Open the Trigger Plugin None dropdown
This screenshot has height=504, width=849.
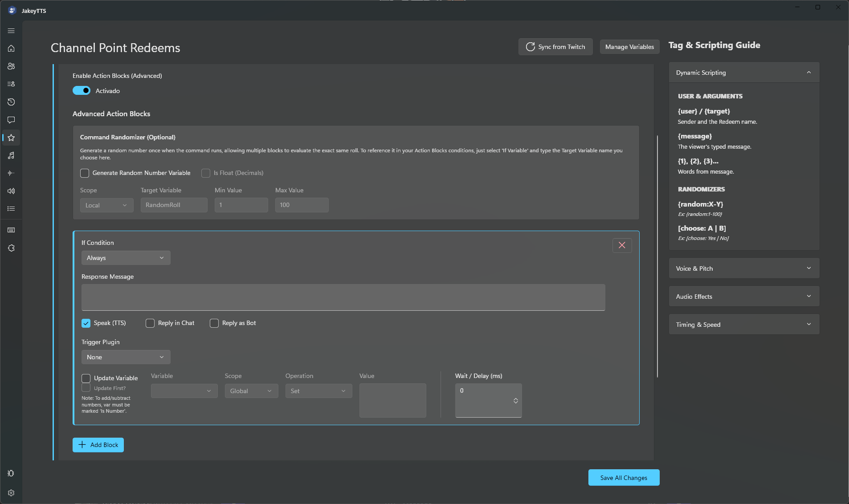click(126, 357)
